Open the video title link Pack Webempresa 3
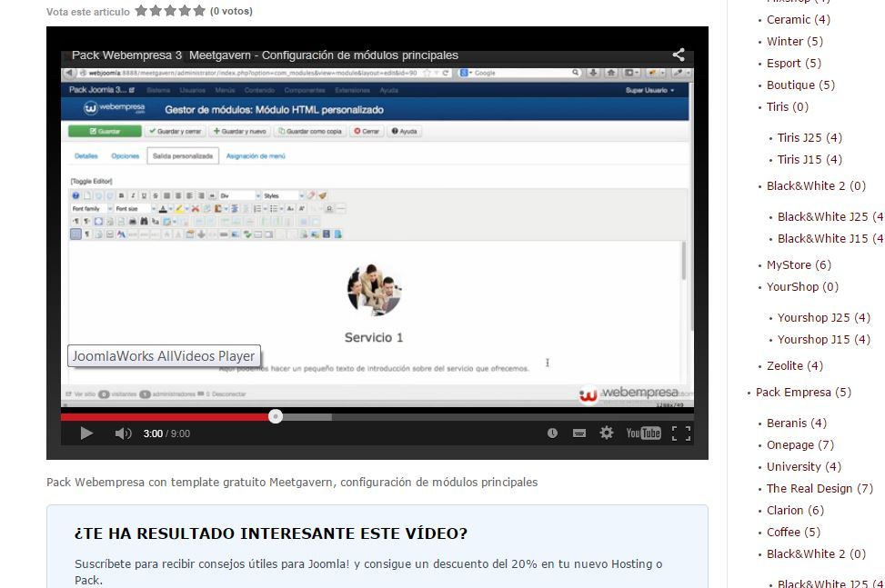 (x=265, y=55)
